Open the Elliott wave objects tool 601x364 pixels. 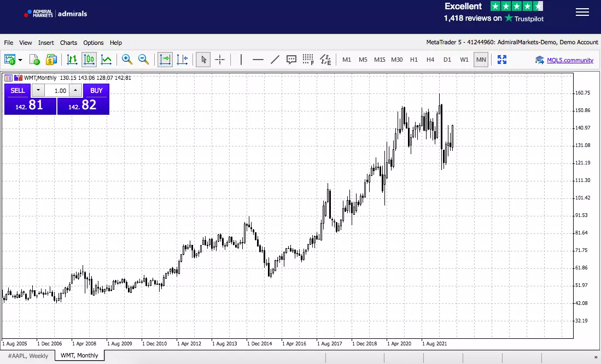325,60
